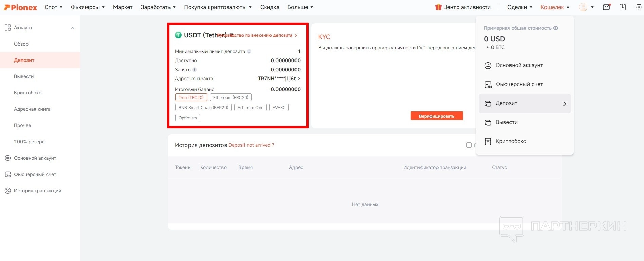This screenshot has height=261, width=644.
Task: Click the Идентификатор транзакции column header
Action: pos(434,167)
